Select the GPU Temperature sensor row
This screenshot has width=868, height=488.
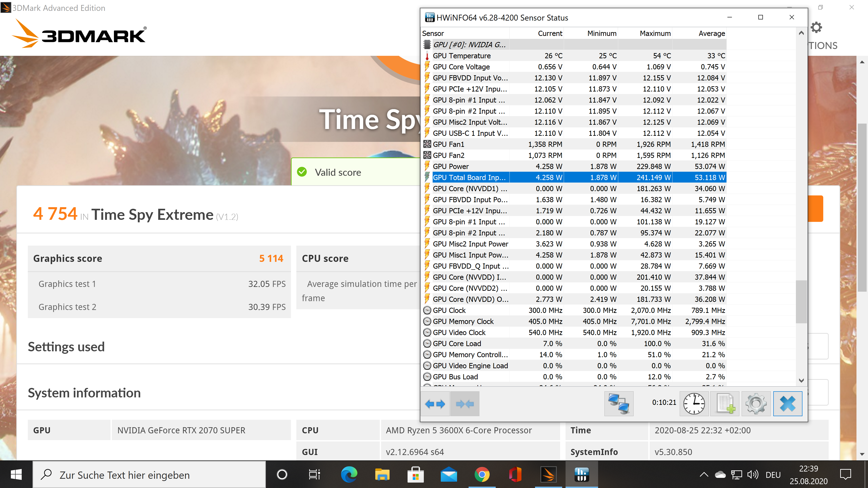coord(462,56)
